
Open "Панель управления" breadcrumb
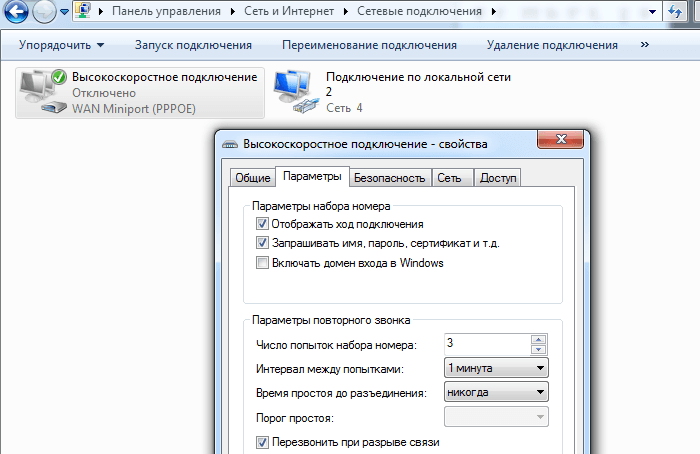(166, 11)
